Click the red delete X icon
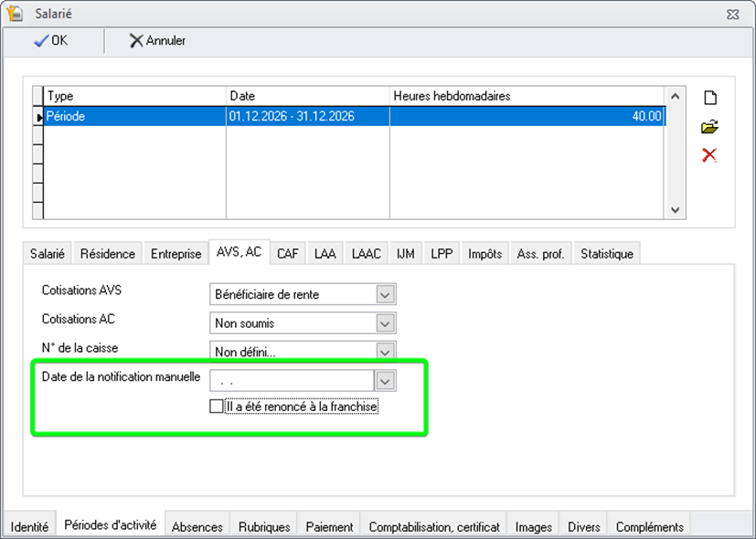The height and width of the screenshot is (539, 756). click(709, 155)
